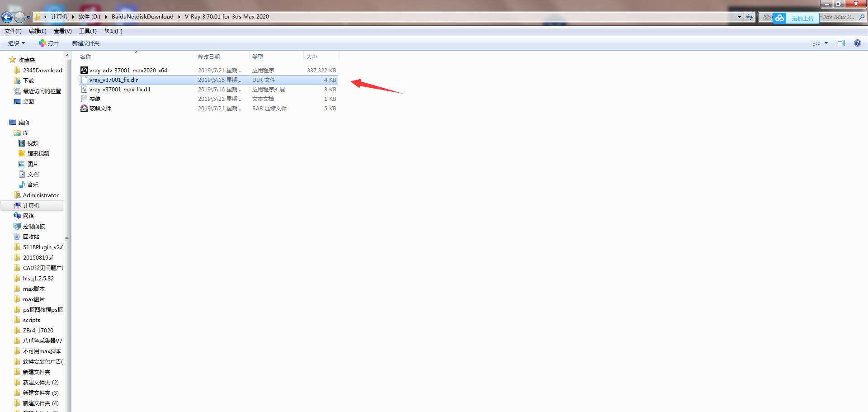This screenshot has height=412, width=868.
Task: Open the 回收站 recycle bin in sidebar
Action: coord(31,237)
